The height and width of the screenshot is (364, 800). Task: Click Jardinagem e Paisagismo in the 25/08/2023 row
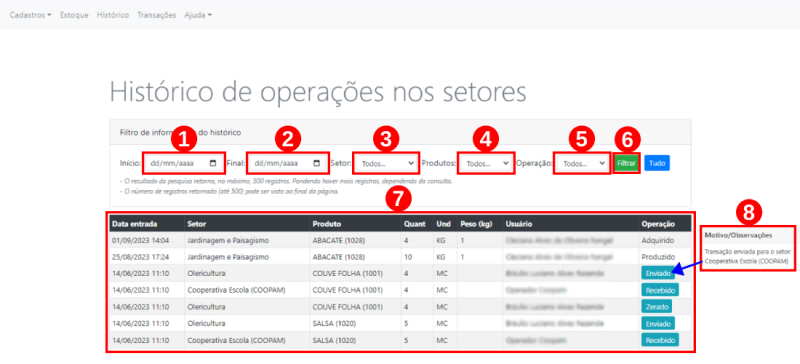tap(228, 257)
